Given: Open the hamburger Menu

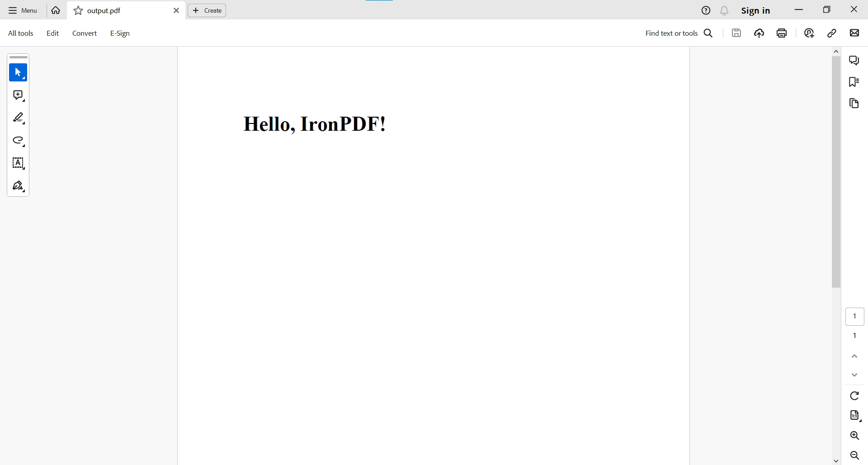Looking at the screenshot, I should [23, 10].
